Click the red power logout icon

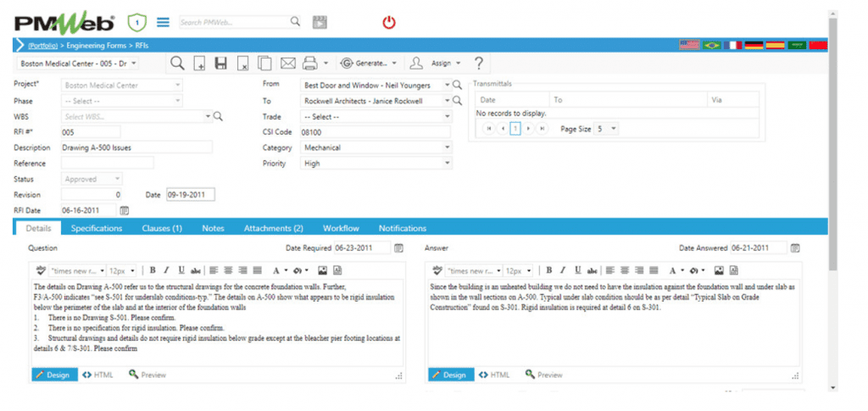pos(389,22)
